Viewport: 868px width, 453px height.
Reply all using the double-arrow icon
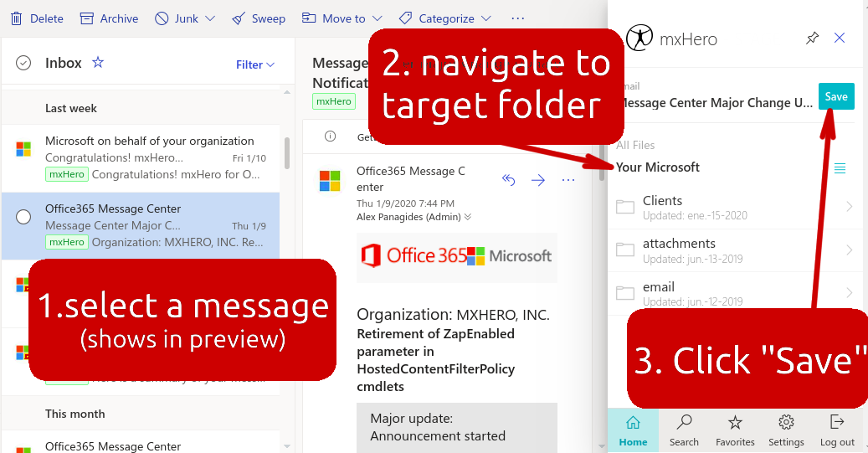coord(508,180)
